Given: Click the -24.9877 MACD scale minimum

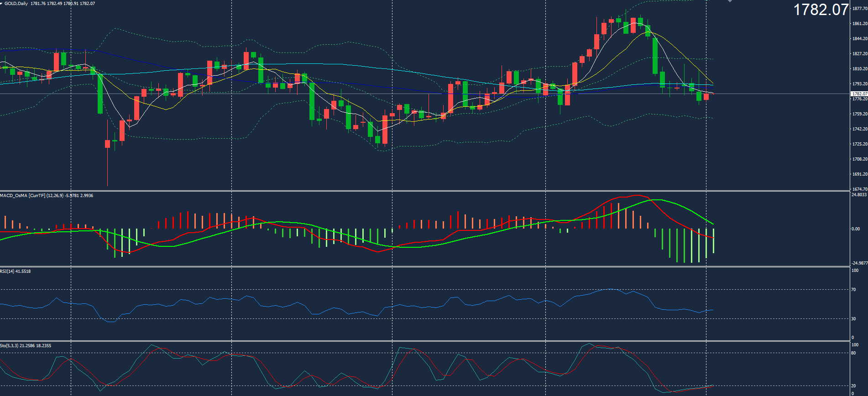Looking at the screenshot, I should click(x=859, y=263).
